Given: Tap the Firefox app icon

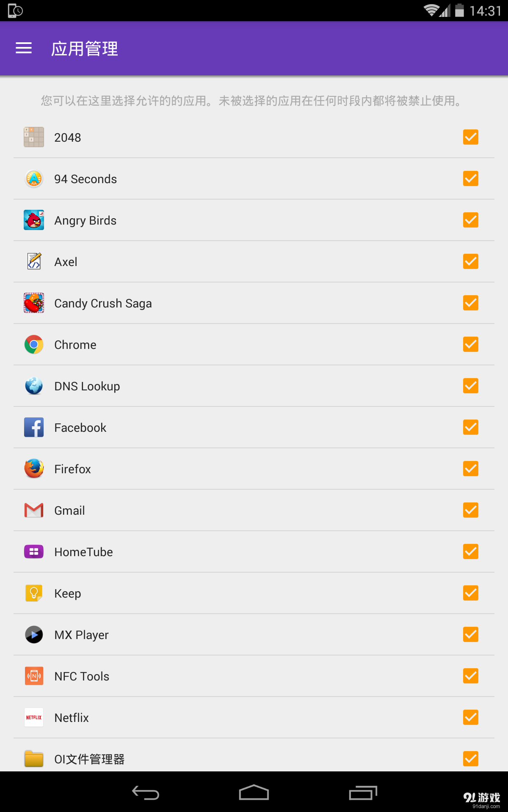Looking at the screenshot, I should [34, 469].
